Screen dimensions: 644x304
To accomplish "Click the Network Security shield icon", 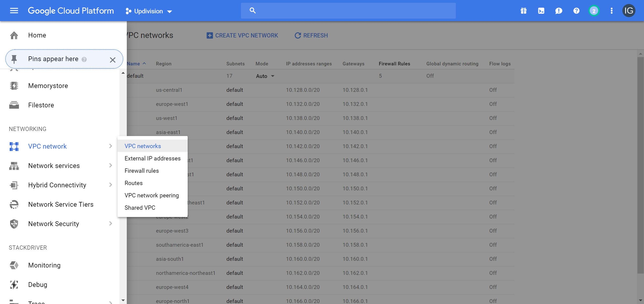I will (x=14, y=224).
